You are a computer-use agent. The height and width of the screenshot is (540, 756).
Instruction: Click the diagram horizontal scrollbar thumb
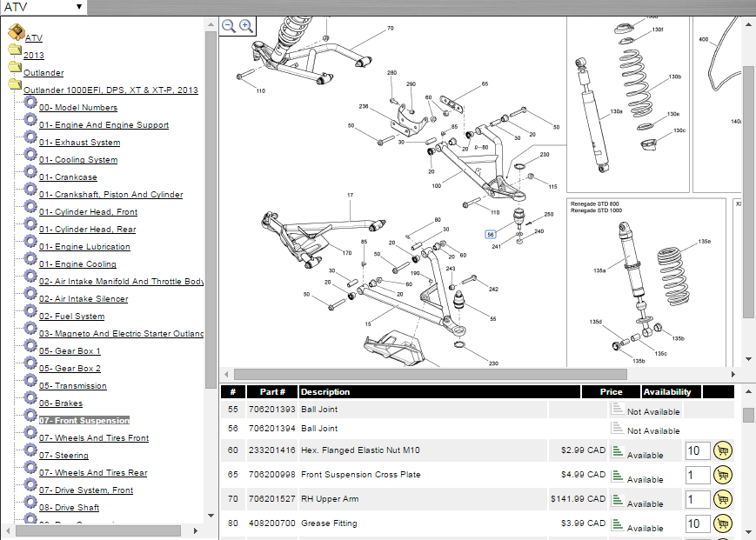pos(431,374)
